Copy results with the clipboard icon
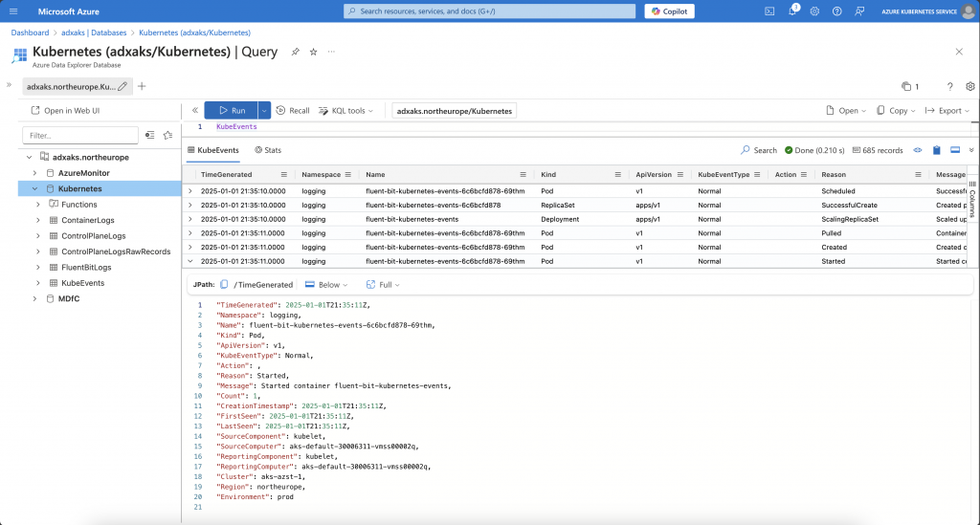The width and height of the screenshot is (980, 525). pos(936,150)
